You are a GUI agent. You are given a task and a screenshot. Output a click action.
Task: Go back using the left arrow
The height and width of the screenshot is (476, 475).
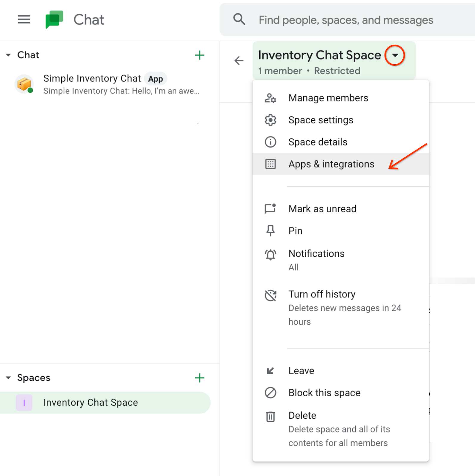[239, 61]
